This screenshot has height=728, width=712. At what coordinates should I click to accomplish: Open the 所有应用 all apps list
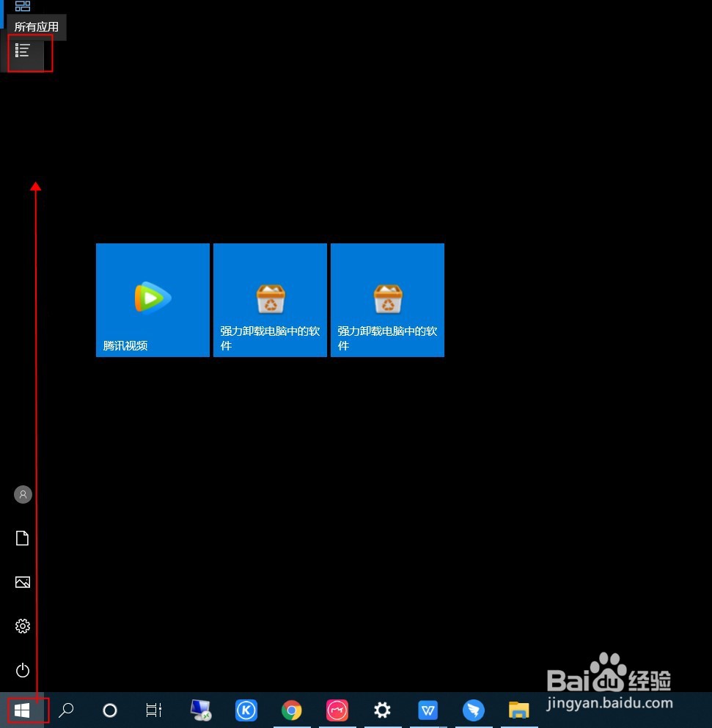(x=22, y=51)
